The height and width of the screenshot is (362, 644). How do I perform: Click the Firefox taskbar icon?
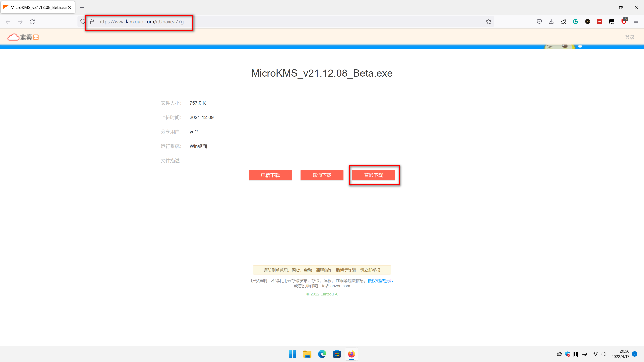(352, 354)
